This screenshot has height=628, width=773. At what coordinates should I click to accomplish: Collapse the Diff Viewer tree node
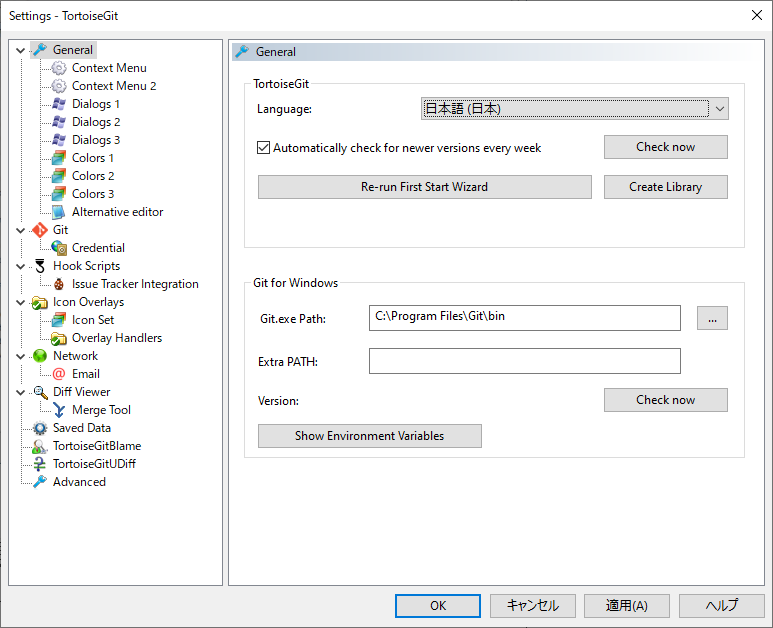click(20, 392)
